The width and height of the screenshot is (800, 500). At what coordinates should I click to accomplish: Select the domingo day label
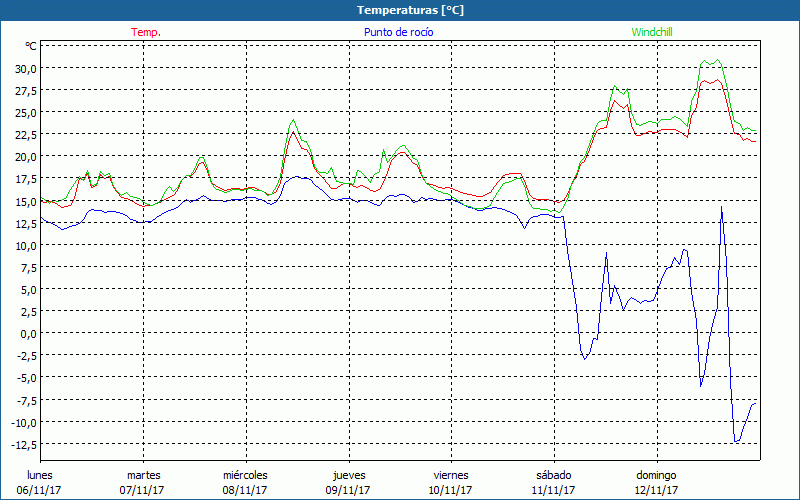tap(656, 475)
